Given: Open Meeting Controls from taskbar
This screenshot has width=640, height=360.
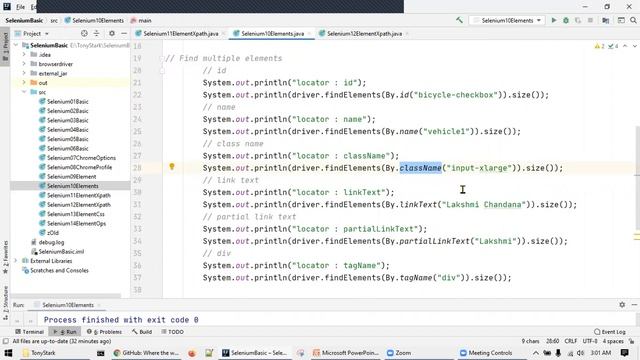Looking at the screenshot, I should point(486,353).
